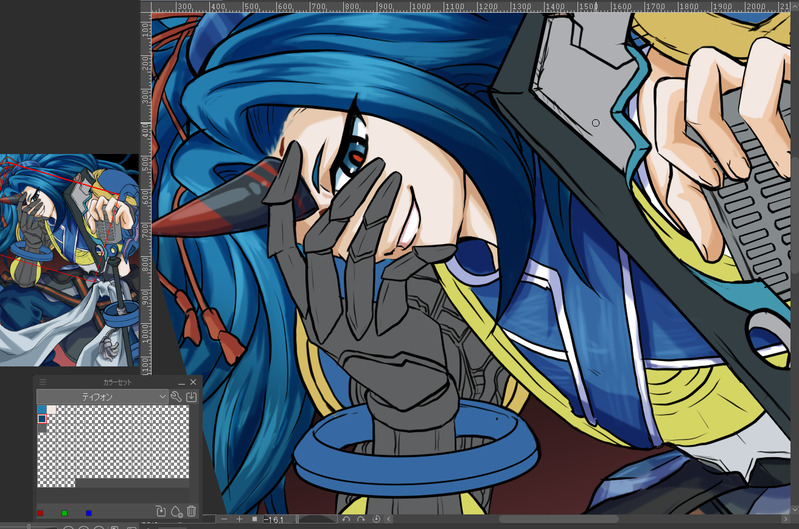Click the horizontal scrollbar right arrow
Image resolution: width=799 pixels, height=529 pixels.
point(785,519)
